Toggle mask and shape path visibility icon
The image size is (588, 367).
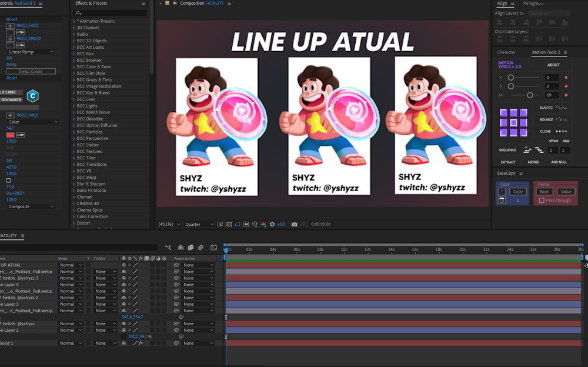coord(238,225)
